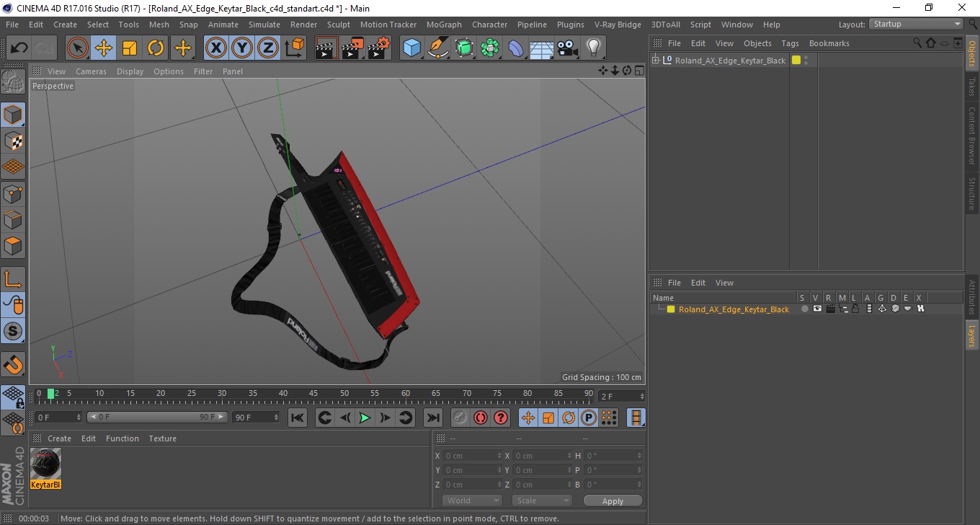
Task: Click the X position field
Action: [x=473, y=456]
